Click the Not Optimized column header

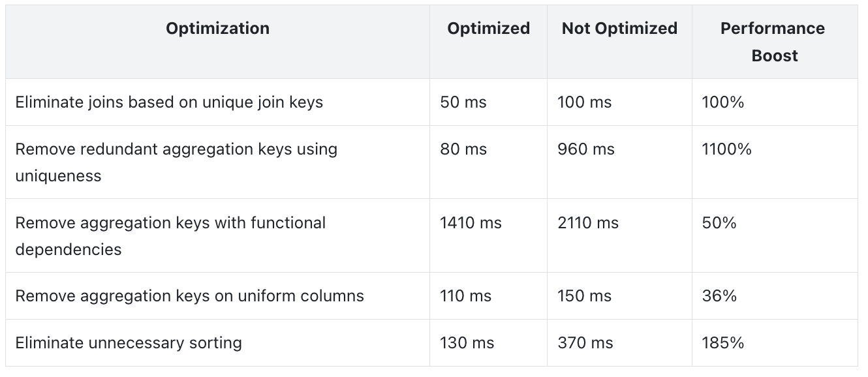pyautogui.click(x=619, y=29)
